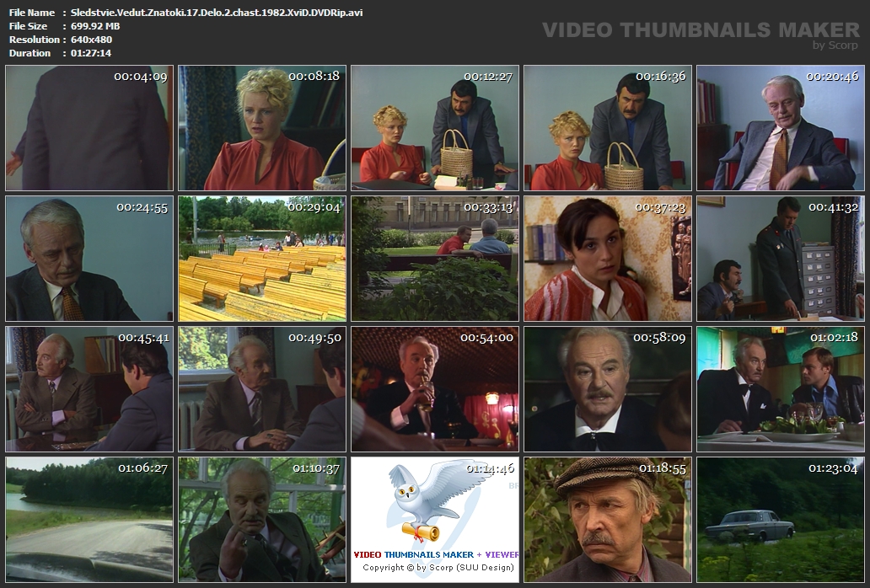
Task: Open the restaurant drinking scene at 00:54:00
Action: click(x=434, y=389)
